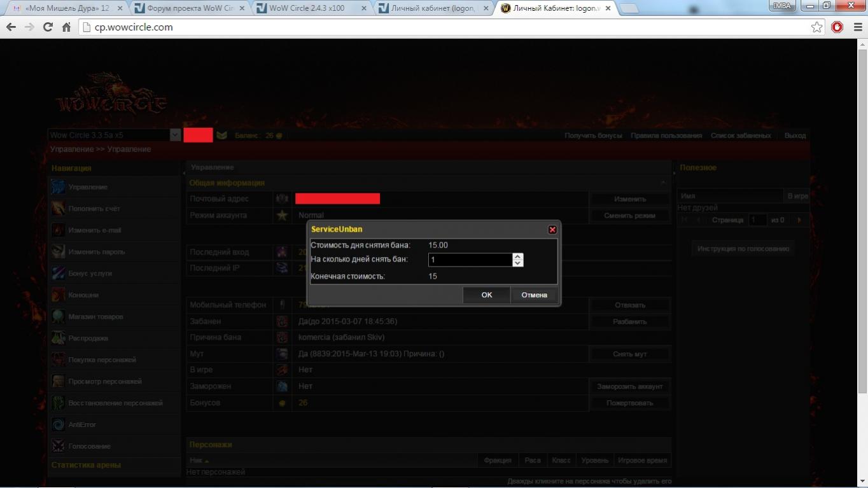Image resolution: width=868 pixels, height=488 pixels.
Task: Reload the page with the refresh icon
Action: pyautogui.click(x=48, y=27)
